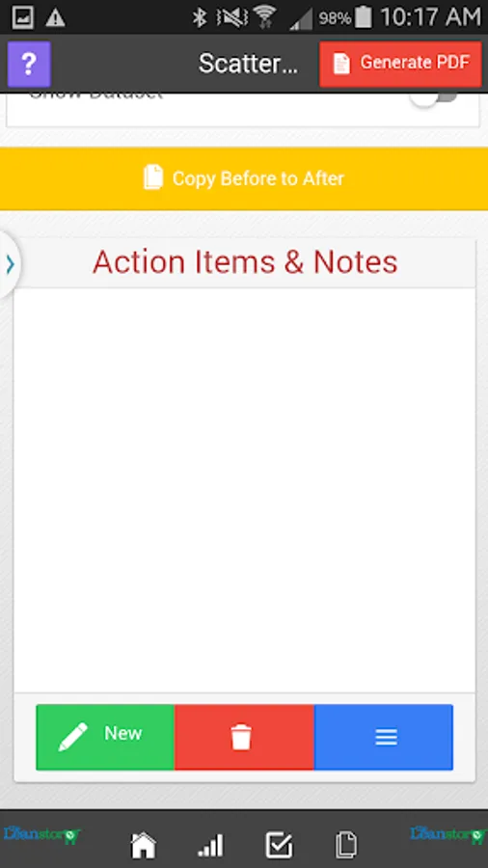
Task: Tap the red trash delete button
Action: click(x=244, y=737)
